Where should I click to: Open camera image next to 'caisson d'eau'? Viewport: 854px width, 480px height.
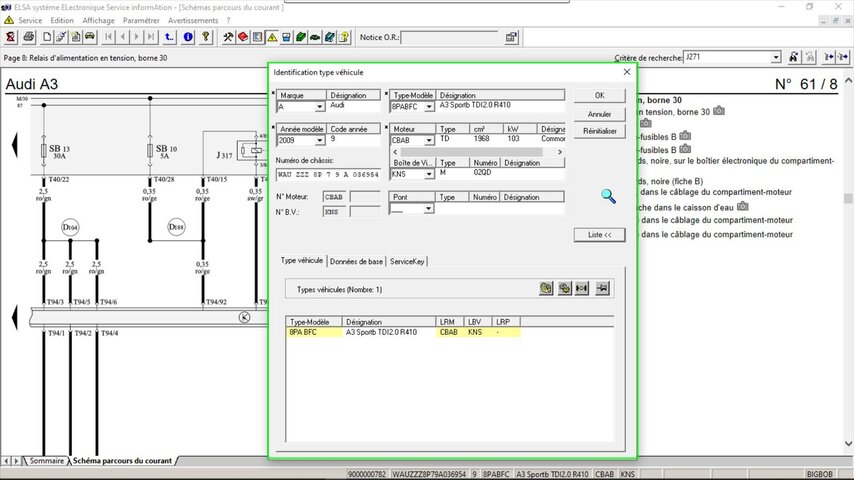coord(742,206)
